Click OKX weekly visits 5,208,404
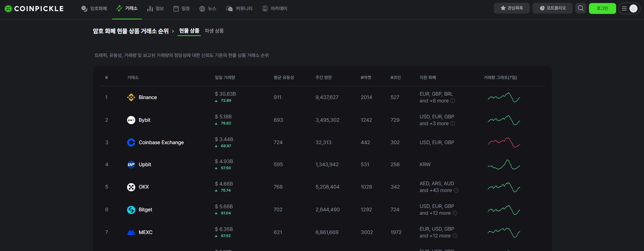The image size is (644, 251). (327, 187)
